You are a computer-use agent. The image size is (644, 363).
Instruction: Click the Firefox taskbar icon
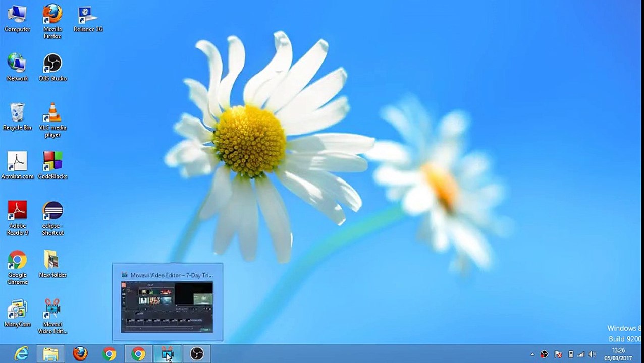pyautogui.click(x=80, y=354)
